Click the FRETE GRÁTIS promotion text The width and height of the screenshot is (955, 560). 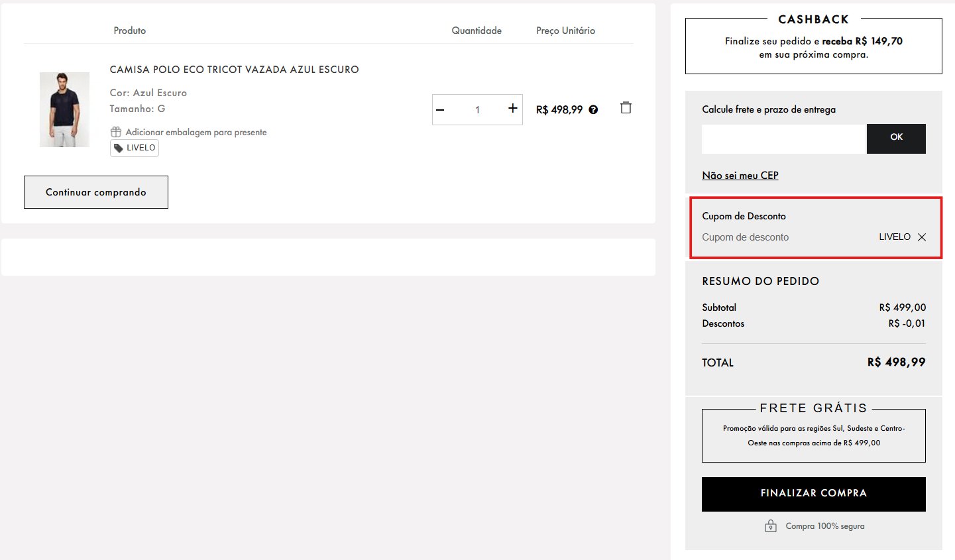814,435
